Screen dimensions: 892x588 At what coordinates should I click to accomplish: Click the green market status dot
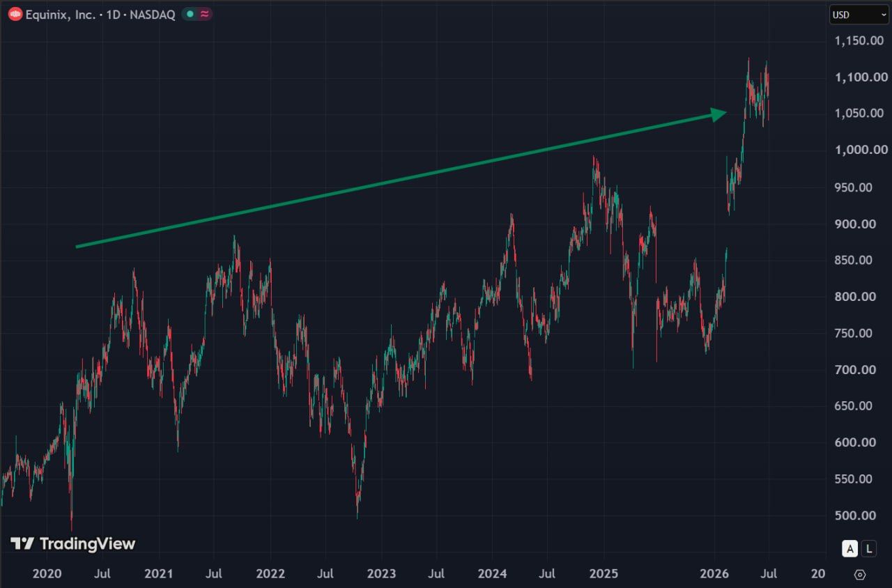[190, 14]
